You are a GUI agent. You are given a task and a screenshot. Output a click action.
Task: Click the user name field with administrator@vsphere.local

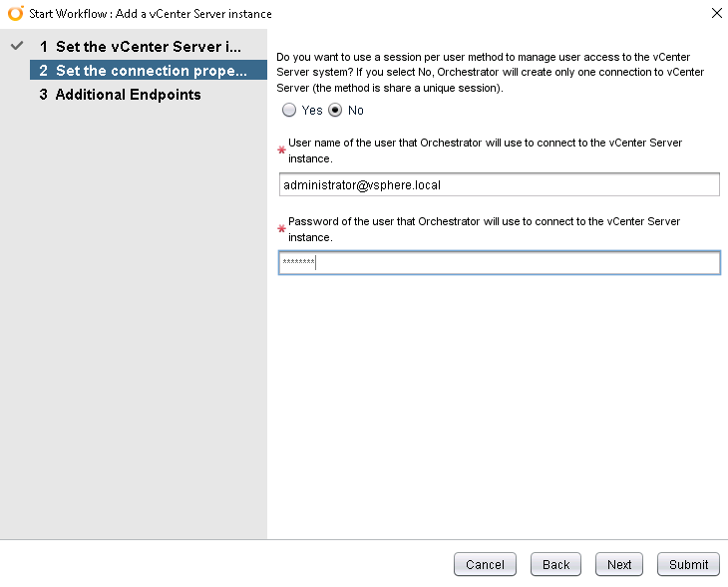(x=499, y=185)
